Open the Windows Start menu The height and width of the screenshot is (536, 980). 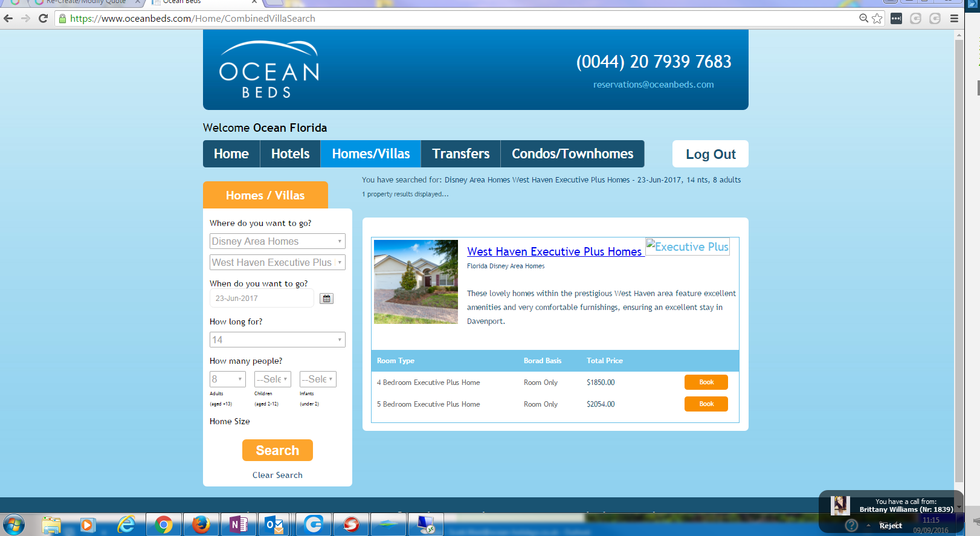[x=13, y=524]
